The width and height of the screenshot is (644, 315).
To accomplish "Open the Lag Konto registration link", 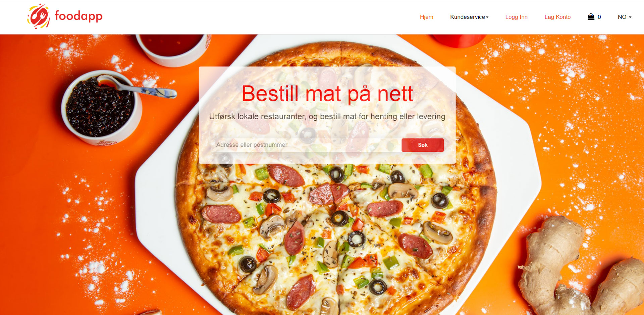I will point(557,17).
